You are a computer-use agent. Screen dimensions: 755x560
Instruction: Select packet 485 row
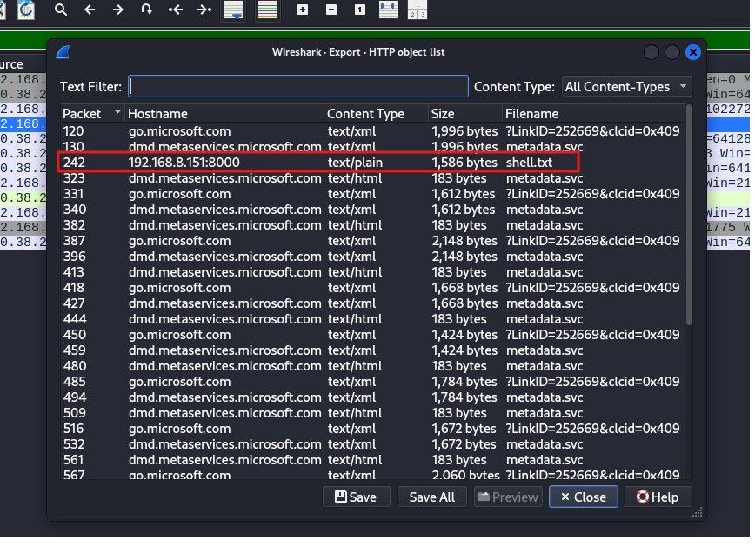click(x=371, y=382)
